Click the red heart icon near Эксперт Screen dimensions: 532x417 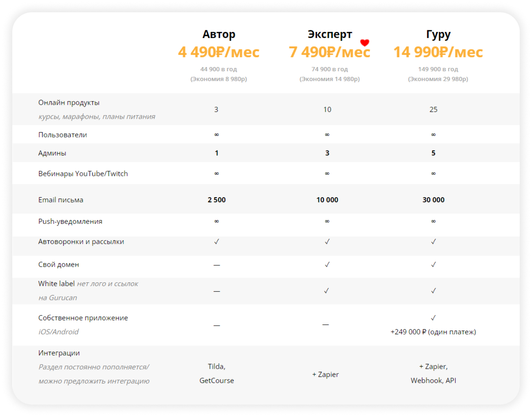click(x=365, y=43)
